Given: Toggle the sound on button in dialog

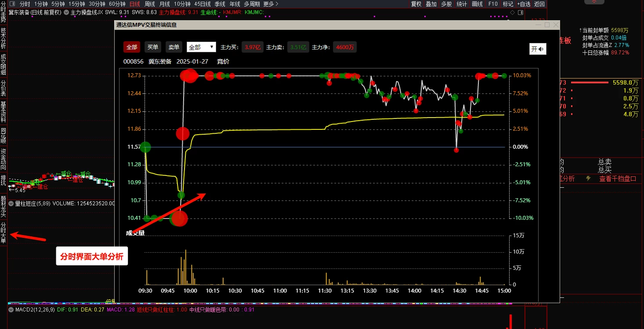Looking at the screenshot, I should [538, 49].
